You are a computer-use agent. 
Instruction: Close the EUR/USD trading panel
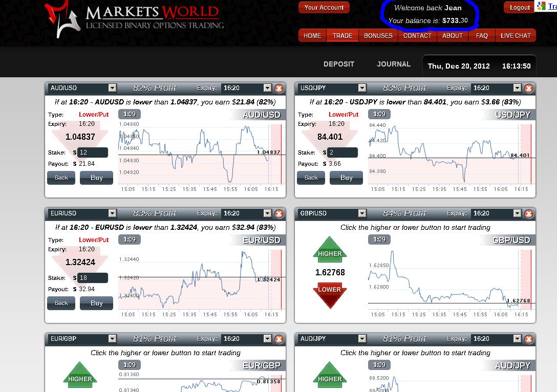coord(279,213)
